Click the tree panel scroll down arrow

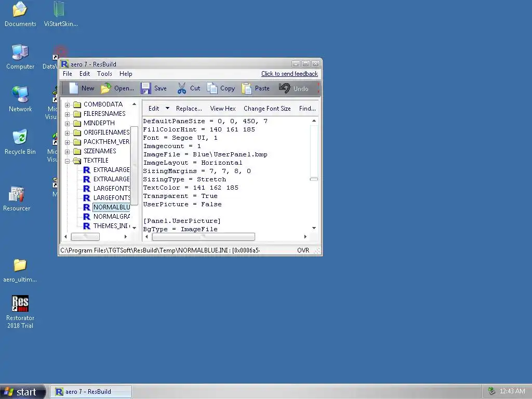[x=135, y=228]
